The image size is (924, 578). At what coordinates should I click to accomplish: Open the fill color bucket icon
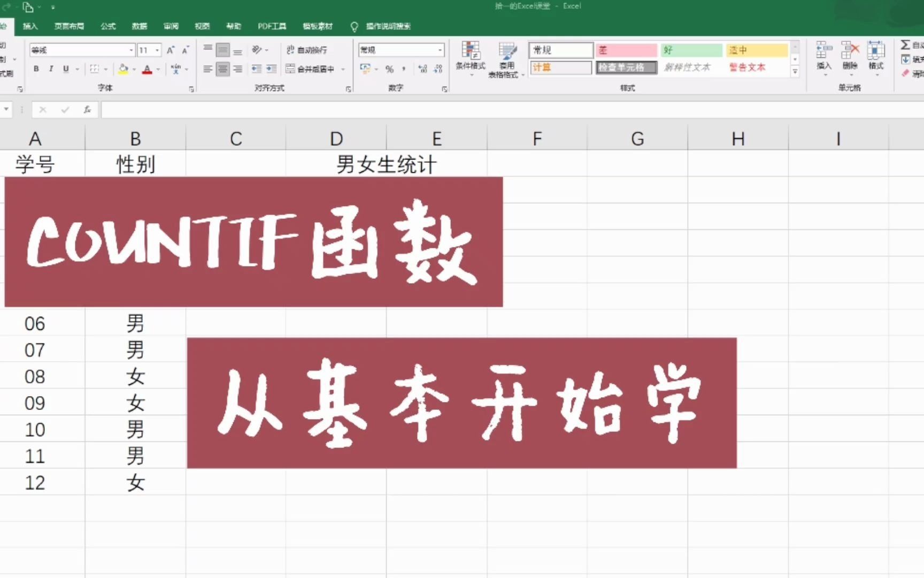click(122, 69)
